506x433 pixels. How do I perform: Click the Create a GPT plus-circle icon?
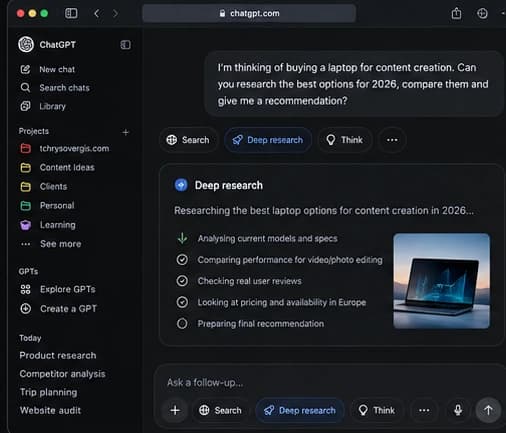26,309
